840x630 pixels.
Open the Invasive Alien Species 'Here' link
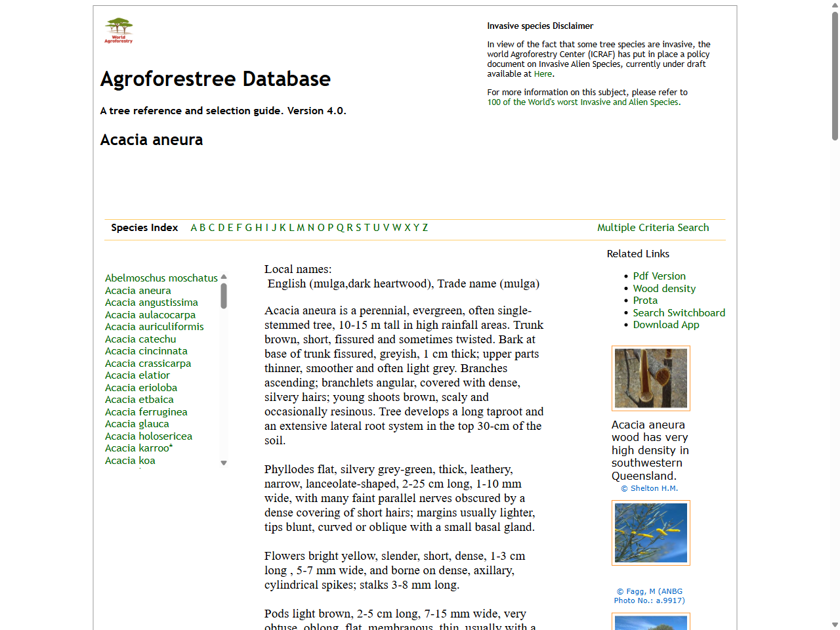point(543,74)
